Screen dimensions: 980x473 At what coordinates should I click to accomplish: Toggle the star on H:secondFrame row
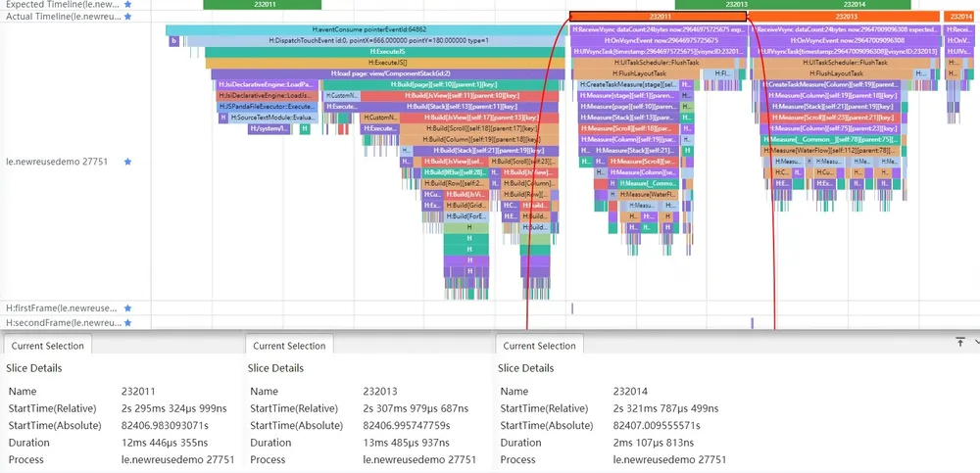127,323
